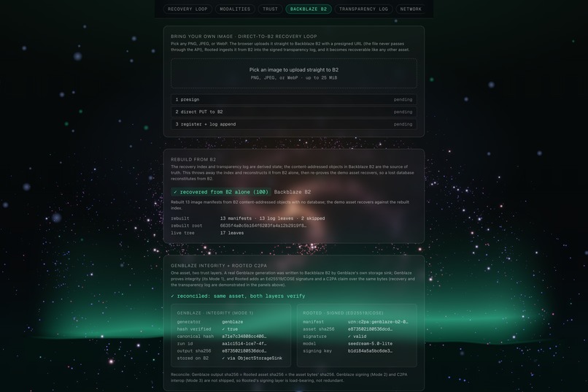588x392 pixels.
Task: Click the active Backblaze B2 tab
Action: 309,9
